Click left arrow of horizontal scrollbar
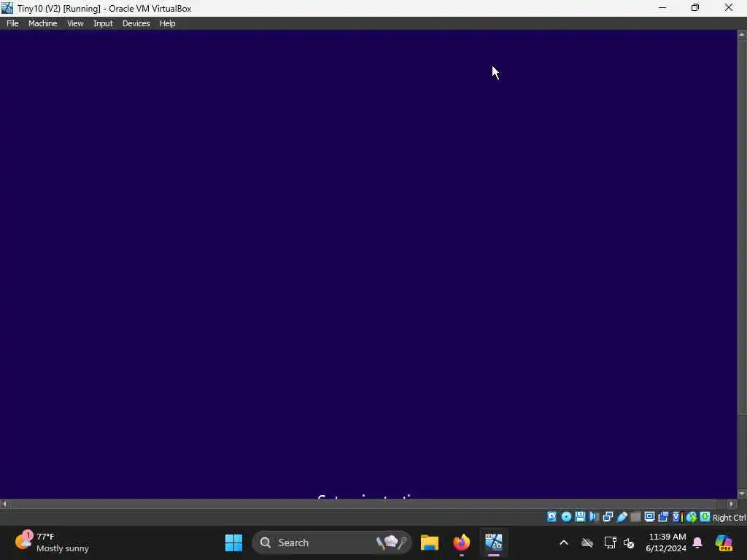Screen dimensions: 747x560 [x=4, y=504]
